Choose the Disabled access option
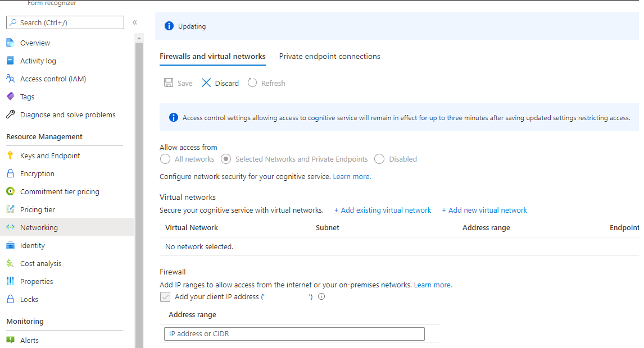The width and height of the screenshot is (644, 348). (379, 159)
